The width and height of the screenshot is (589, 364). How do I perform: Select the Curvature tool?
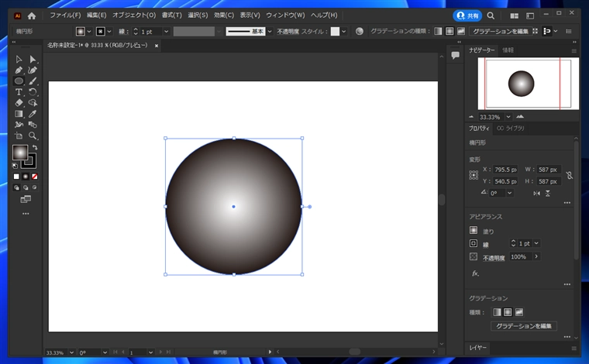(33, 70)
